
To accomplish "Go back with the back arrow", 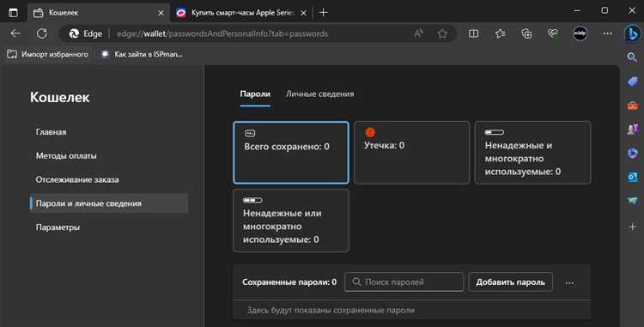I will point(15,33).
